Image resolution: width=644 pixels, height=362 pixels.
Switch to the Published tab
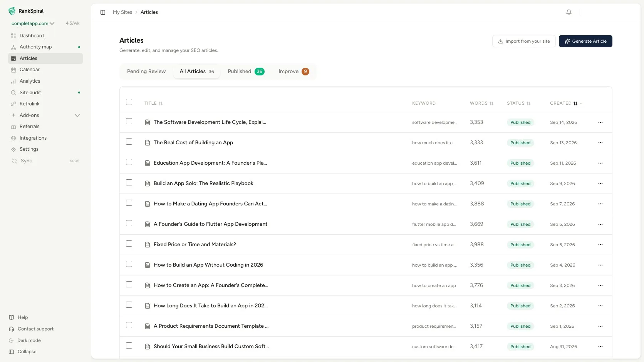(246, 72)
